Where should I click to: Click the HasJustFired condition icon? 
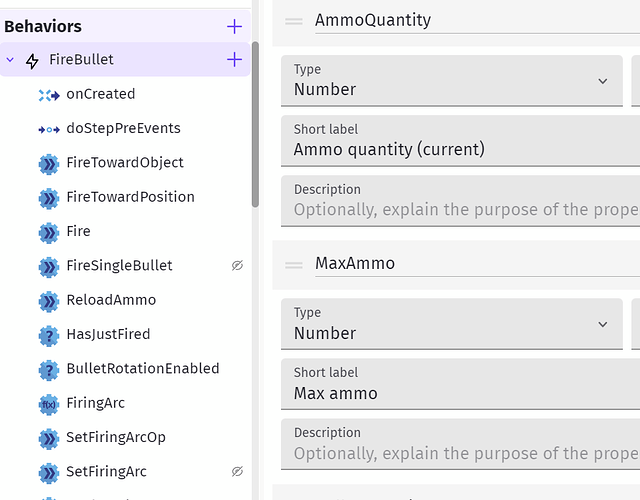(x=49, y=335)
